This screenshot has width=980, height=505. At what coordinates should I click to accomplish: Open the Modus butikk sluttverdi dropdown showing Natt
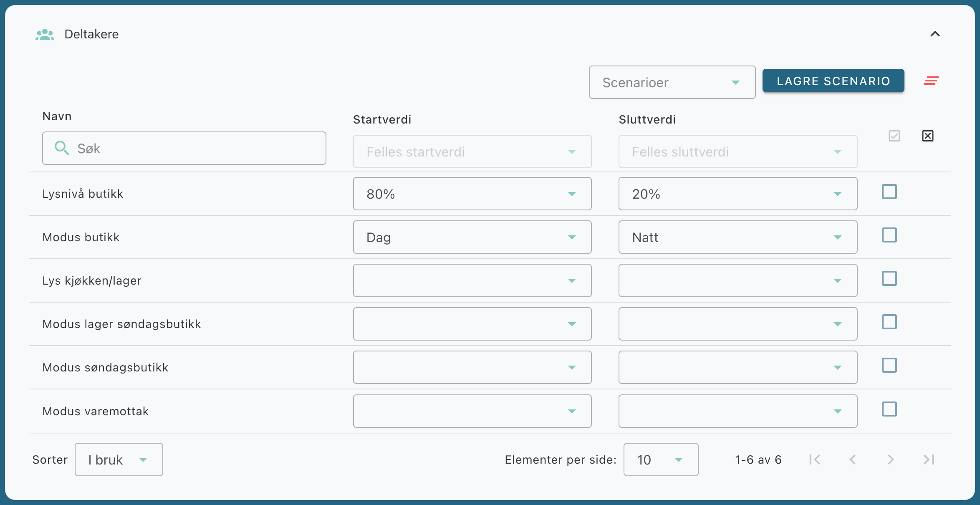pos(738,237)
